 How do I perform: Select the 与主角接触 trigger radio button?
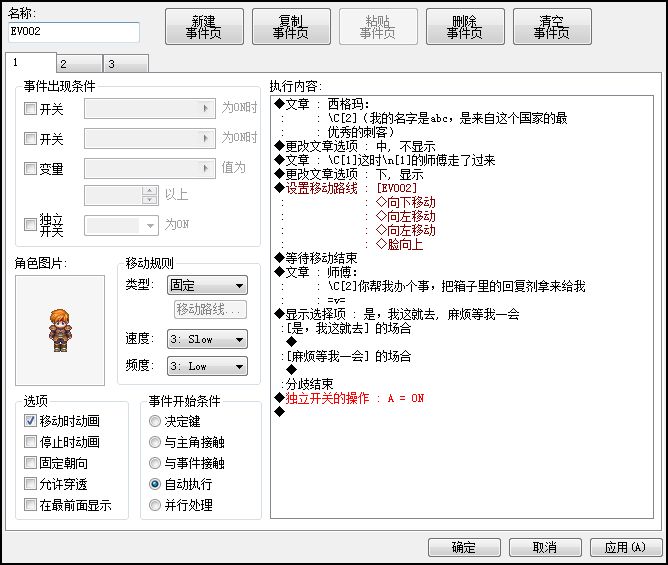pyautogui.click(x=155, y=442)
